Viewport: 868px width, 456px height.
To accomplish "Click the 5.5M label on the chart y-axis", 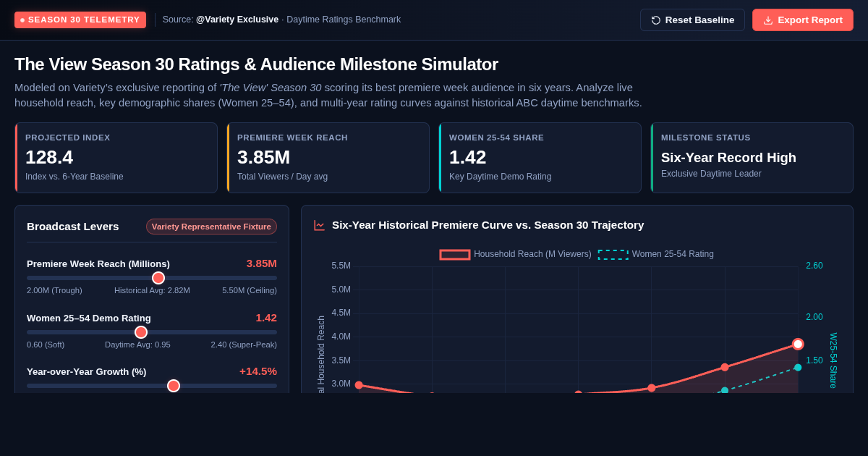I will tap(341, 266).
